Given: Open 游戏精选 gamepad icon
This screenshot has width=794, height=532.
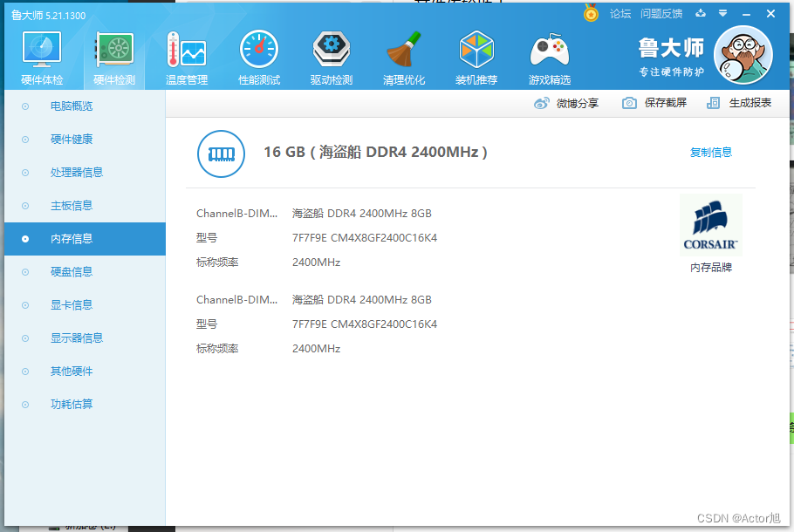Looking at the screenshot, I should point(550,58).
